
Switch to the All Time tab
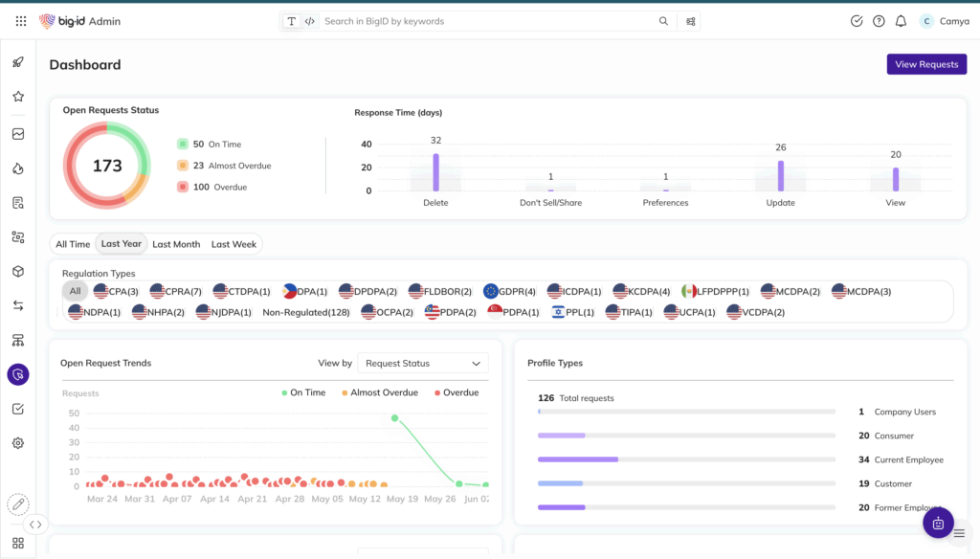pos(73,244)
